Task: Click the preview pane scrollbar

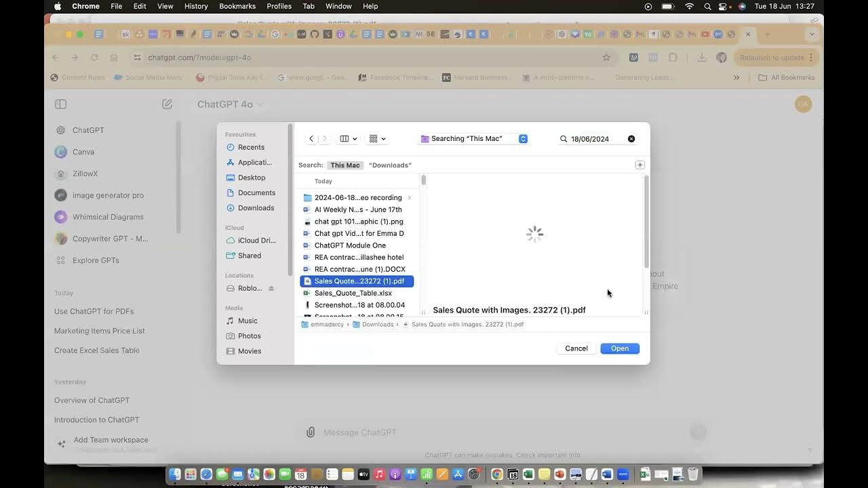Action: click(646, 222)
